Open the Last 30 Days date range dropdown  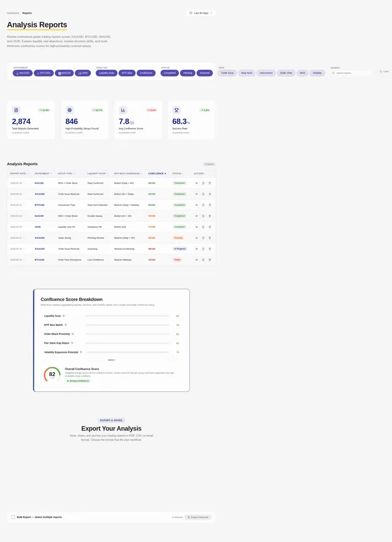[x=201, y=13]
